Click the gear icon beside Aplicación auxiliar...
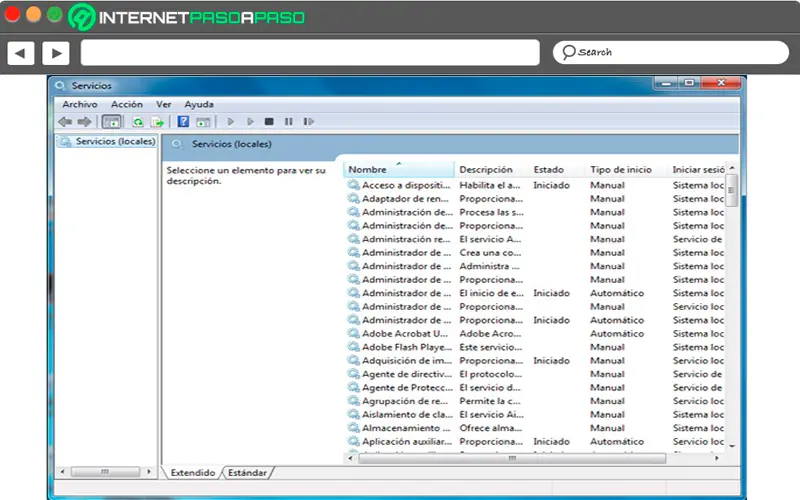This screenshot has height=500, width=800. click(354, 441)
